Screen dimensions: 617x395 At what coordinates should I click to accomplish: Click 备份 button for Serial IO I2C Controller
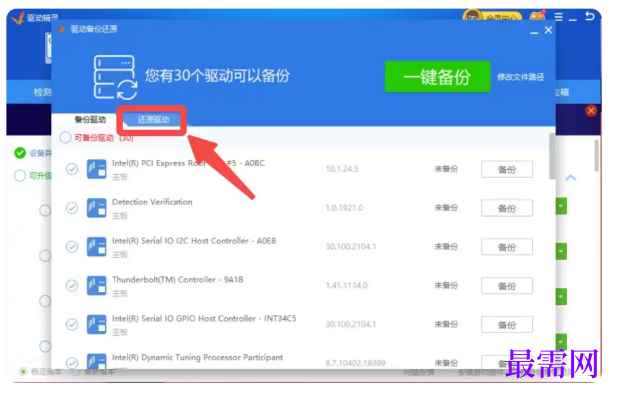tap(507, 247)
